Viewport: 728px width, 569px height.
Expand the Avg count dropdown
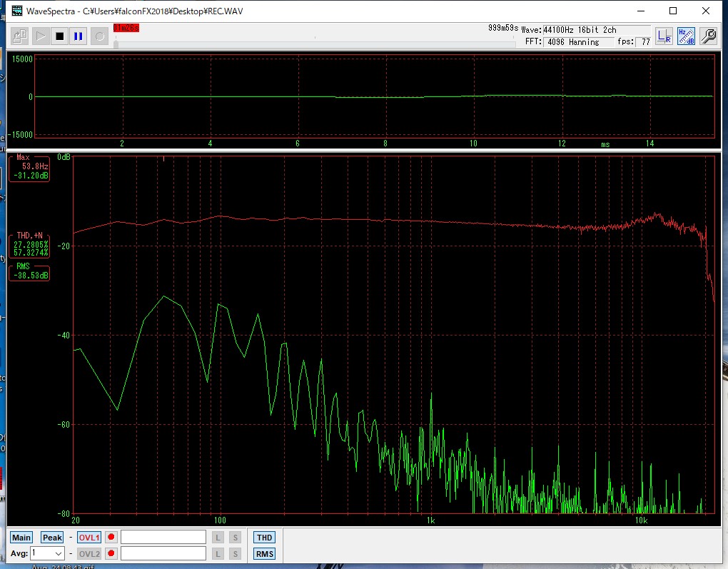58,553
